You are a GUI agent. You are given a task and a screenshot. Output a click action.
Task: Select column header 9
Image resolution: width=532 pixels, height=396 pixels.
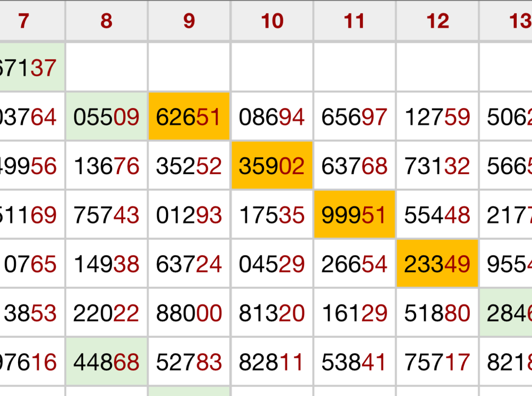(x=189, y=21)
